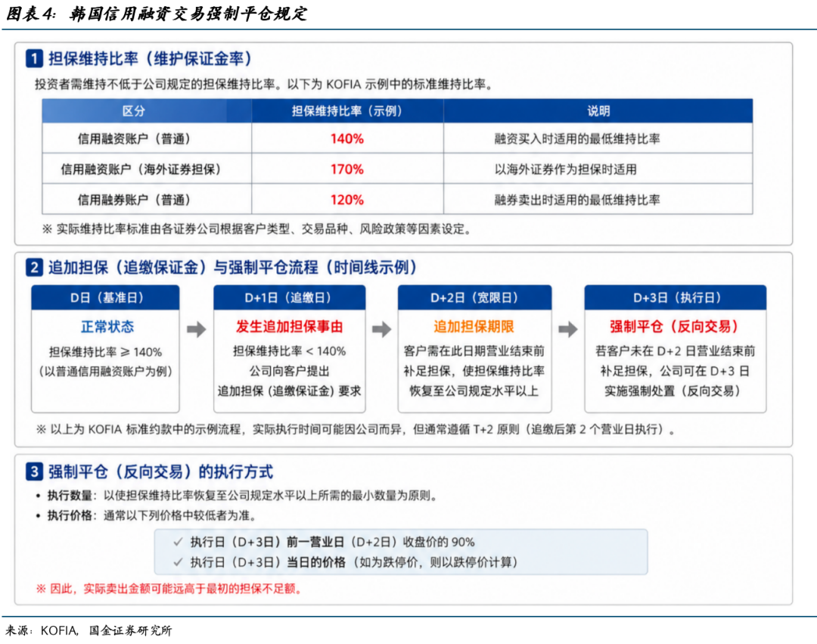Image resolution: width=817 pixels, height=644 pixels.
Task: Click the arrow after D+1日 card
Action: 381,329
